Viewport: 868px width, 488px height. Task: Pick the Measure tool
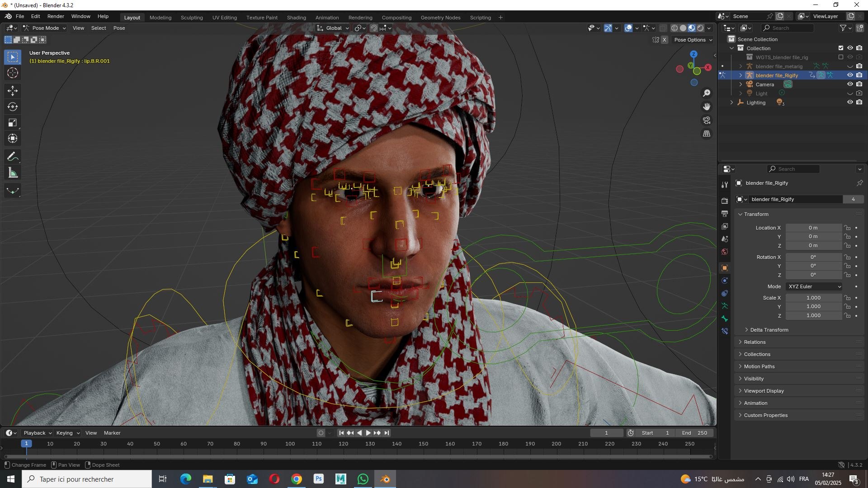point(13,173)
